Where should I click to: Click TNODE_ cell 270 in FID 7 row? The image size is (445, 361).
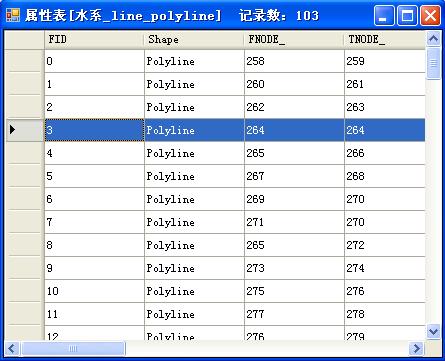385,222
